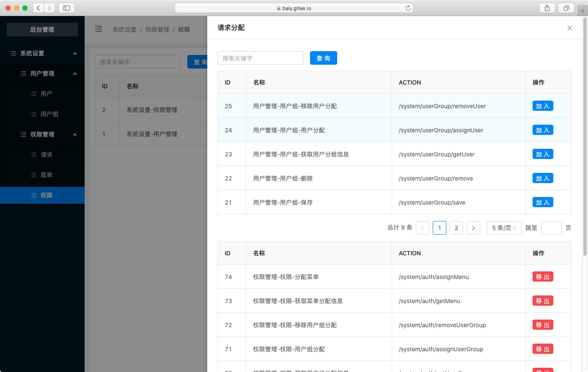The width and height of the screenshot is (588, 372).
Task: Close the 请求分配 drawer with X icon
Action: [x=570, y=28]
